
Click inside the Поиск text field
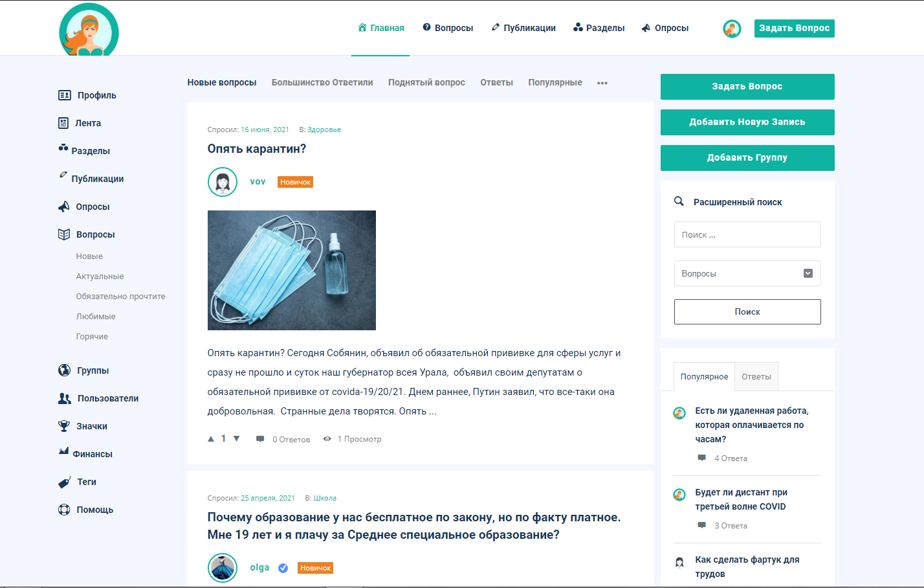click(747, 234)
